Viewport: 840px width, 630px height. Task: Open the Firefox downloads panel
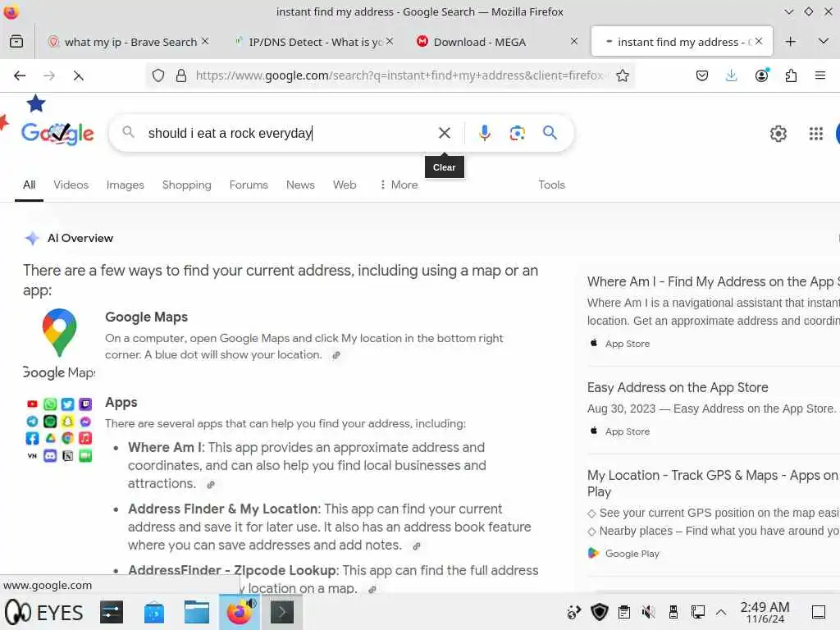731,75
